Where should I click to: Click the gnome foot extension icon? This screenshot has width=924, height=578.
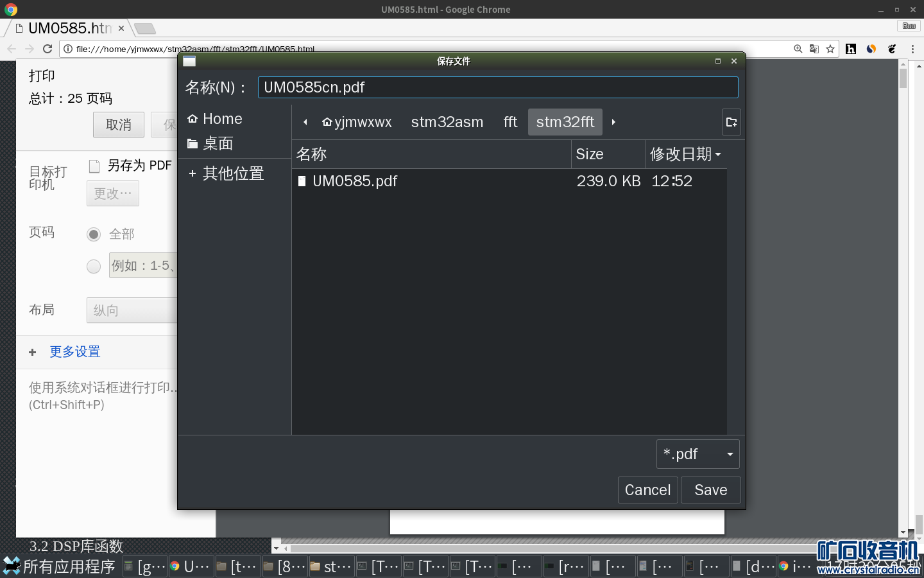click(892, 49)
